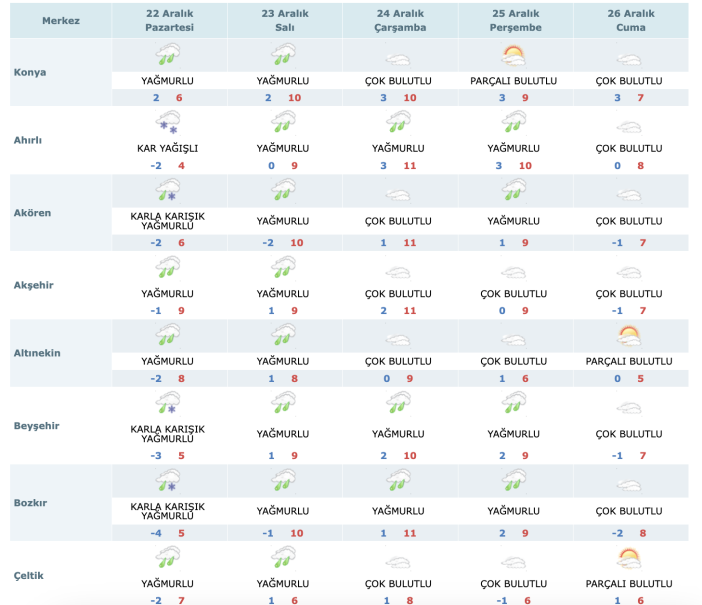The image size is (702, 605).
Task: Click the KAR YAĞIŞLI label for Ahırlı
Action: click(167, 148)
